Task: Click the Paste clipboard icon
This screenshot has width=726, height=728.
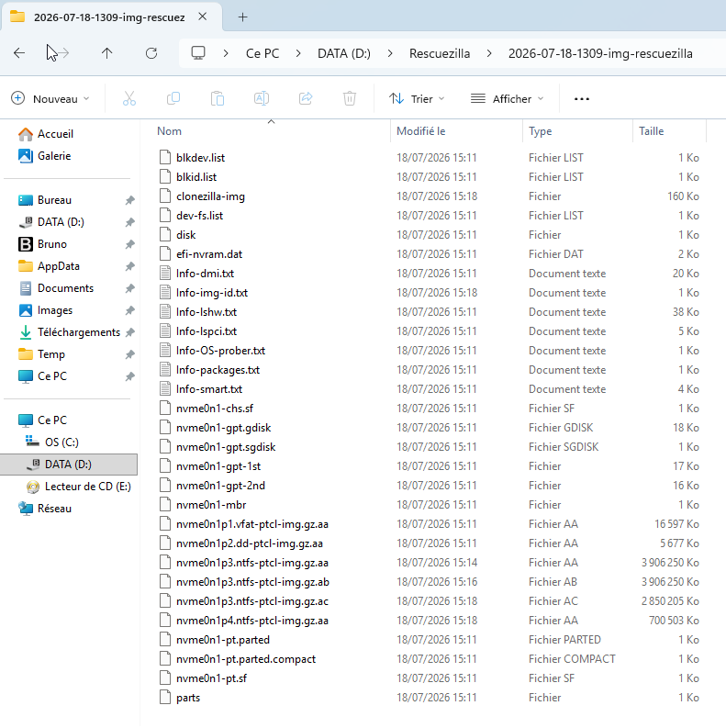Action: click(218, 98)
